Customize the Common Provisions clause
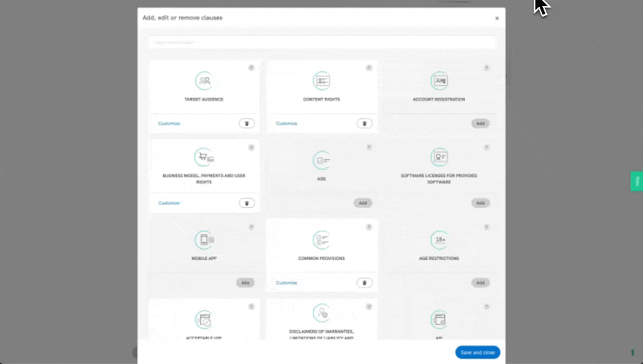Viewport: 643px width, 364px height. (287, 282)
